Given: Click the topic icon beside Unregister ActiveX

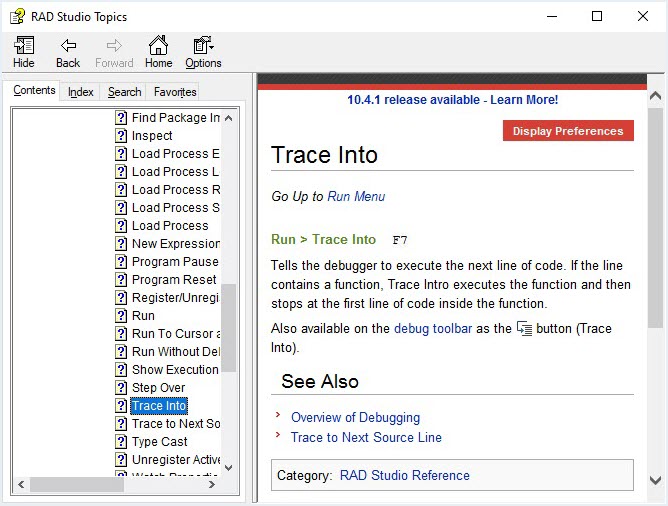Looking at the screenshot, I should pos(121,460).
